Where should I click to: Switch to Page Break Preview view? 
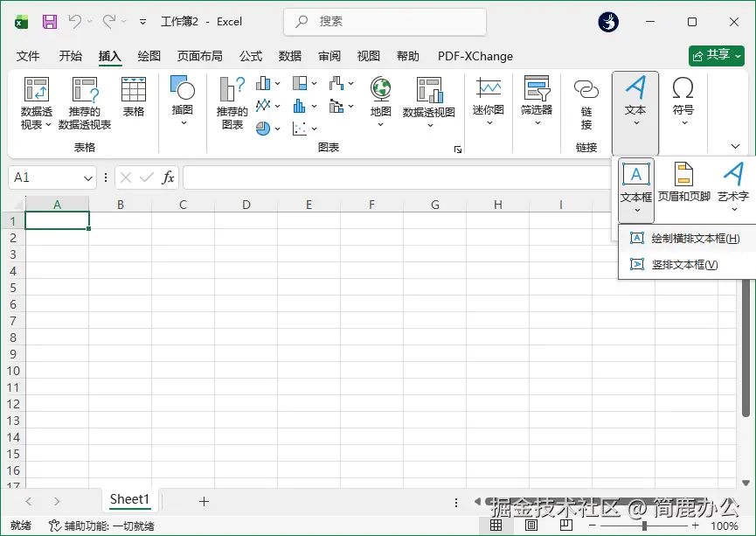tap(566, 525)
